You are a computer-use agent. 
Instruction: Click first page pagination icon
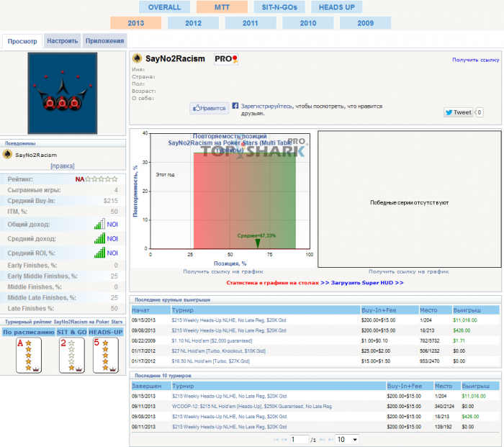(x=276, y=439)
